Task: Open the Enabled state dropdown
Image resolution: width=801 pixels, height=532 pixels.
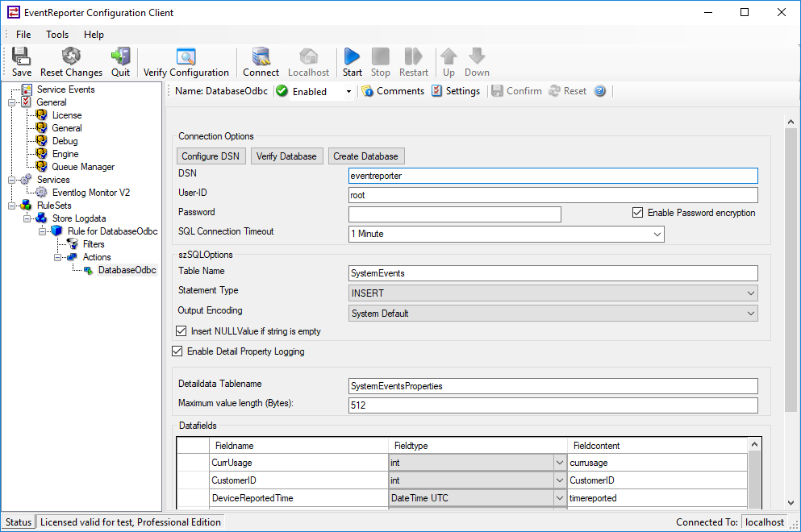Action: [349, 92]
